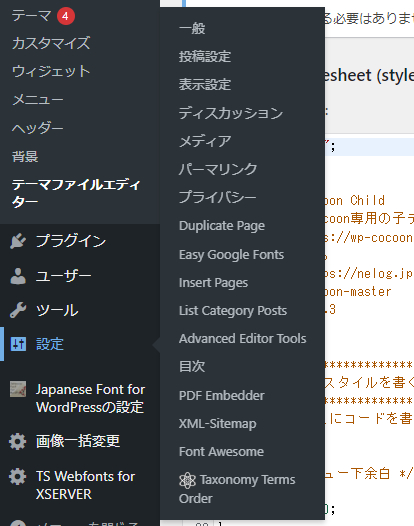Open the プラグイン menu

click(71, 241)
